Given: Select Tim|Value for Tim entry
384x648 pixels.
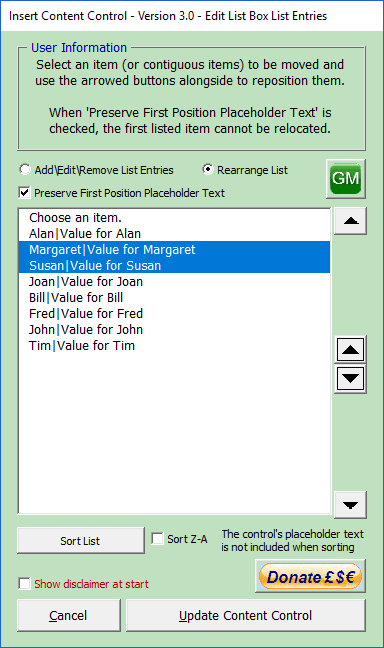Looking at the screenshot, I should (x=174, y=345).
